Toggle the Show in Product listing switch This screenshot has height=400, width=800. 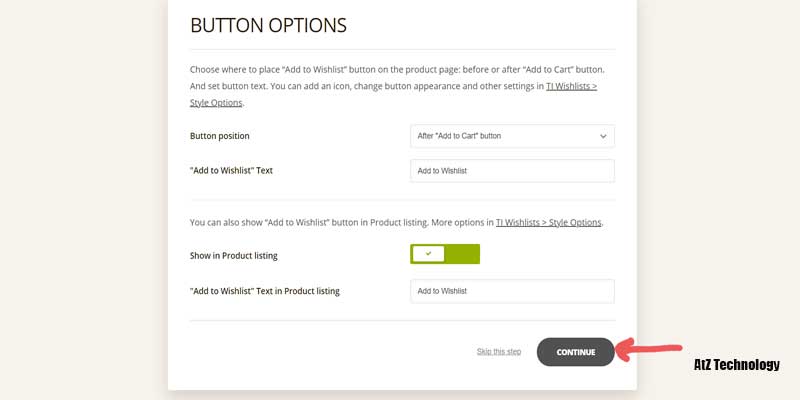tap(445, 254)
